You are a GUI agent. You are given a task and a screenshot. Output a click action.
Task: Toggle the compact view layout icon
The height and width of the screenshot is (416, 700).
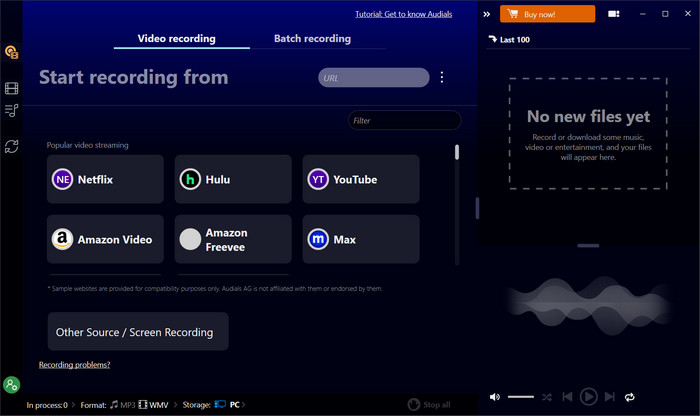[x=614, y=14]
